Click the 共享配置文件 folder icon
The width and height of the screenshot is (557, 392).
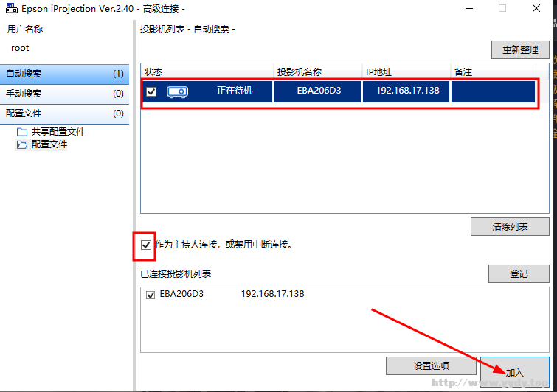[x=22, y=132]
